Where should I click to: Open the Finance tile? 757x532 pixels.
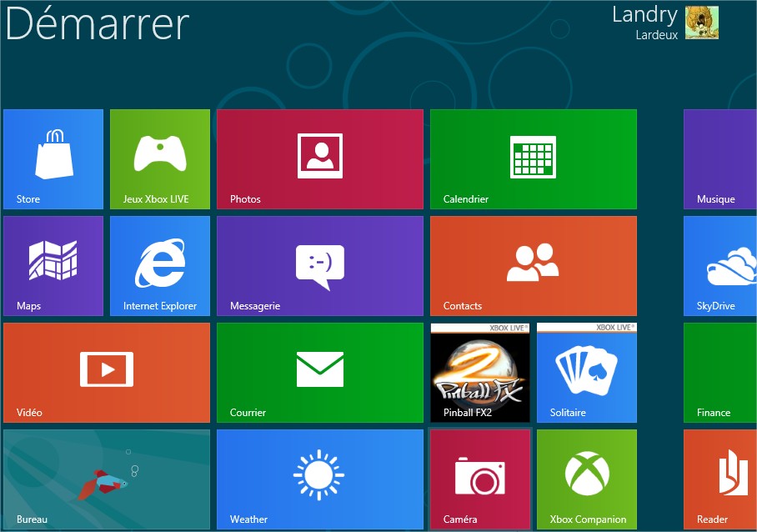[x=720, y=373]
